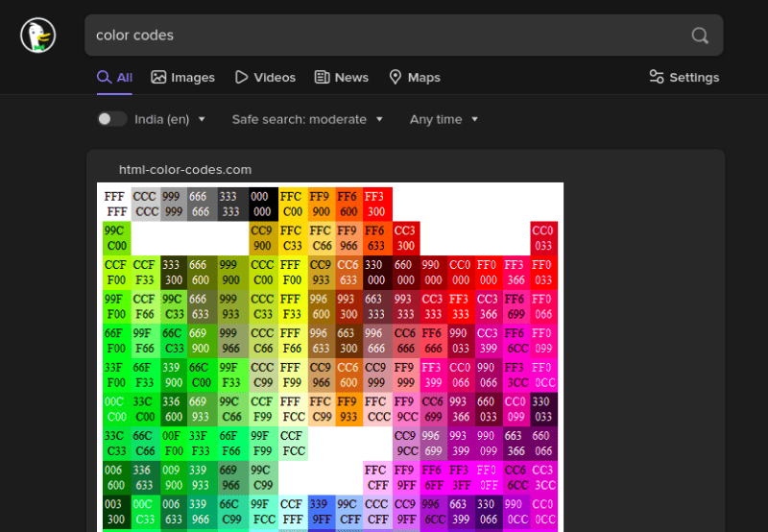Click the News tab newspaper icon

point(322,77)
